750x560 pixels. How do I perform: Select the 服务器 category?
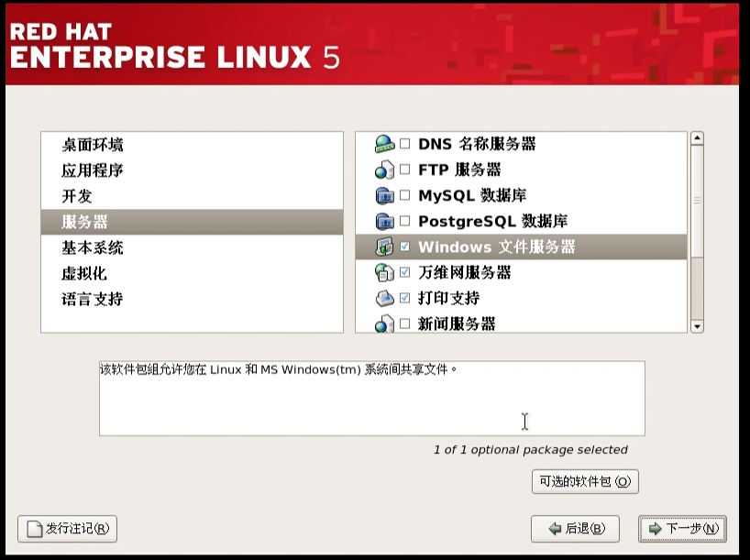tap(193, 222)
